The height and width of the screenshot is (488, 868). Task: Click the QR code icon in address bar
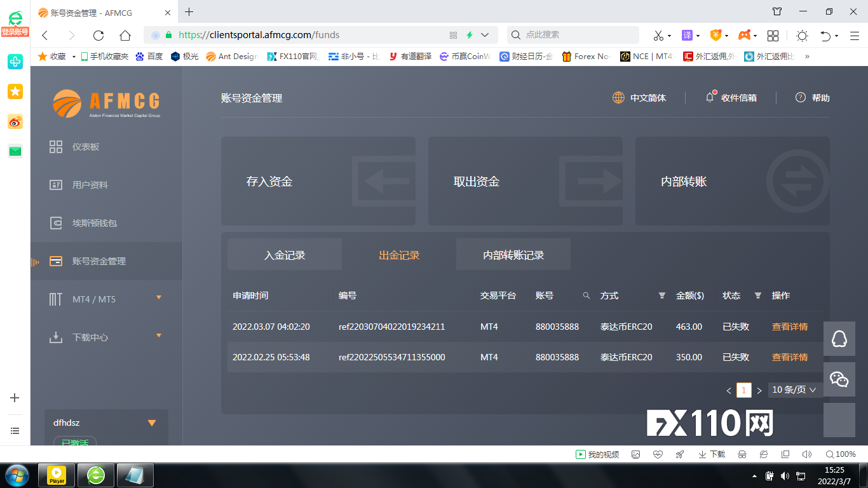click(453, 36)
